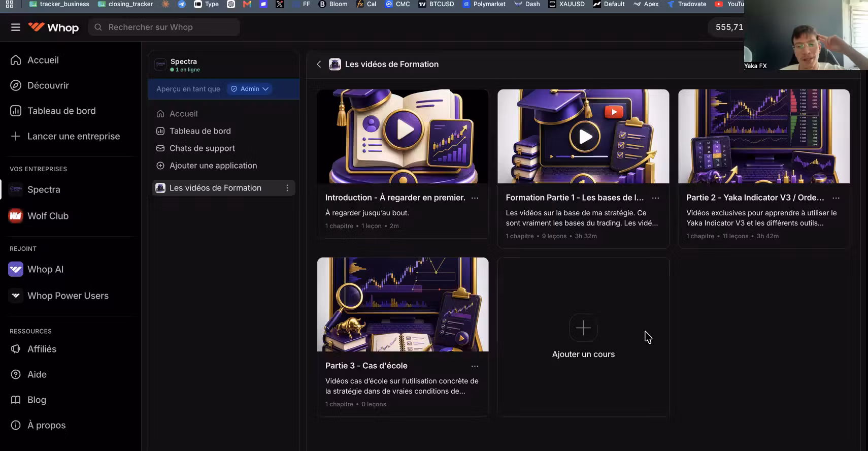Click the Partie 2 - Yaka Indicator V3 title

[x=755, y=198]
